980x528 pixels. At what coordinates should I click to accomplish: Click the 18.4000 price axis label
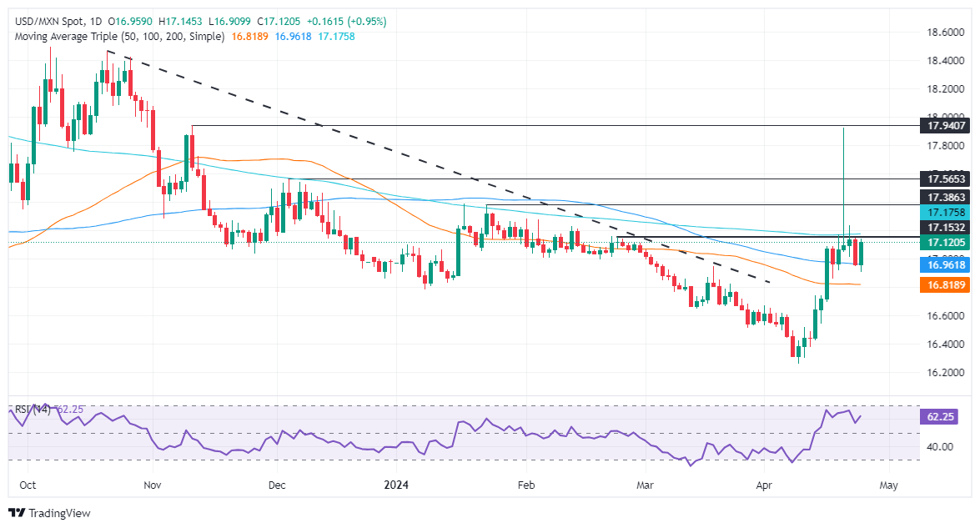click(946, 61)
